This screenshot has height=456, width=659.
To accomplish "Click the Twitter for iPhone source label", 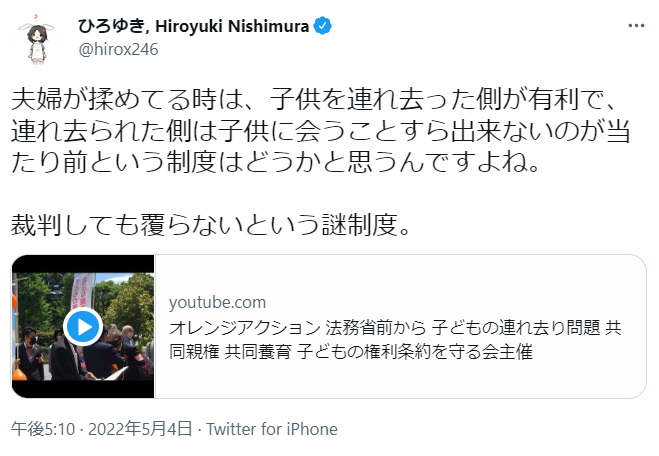I will 272,430.
